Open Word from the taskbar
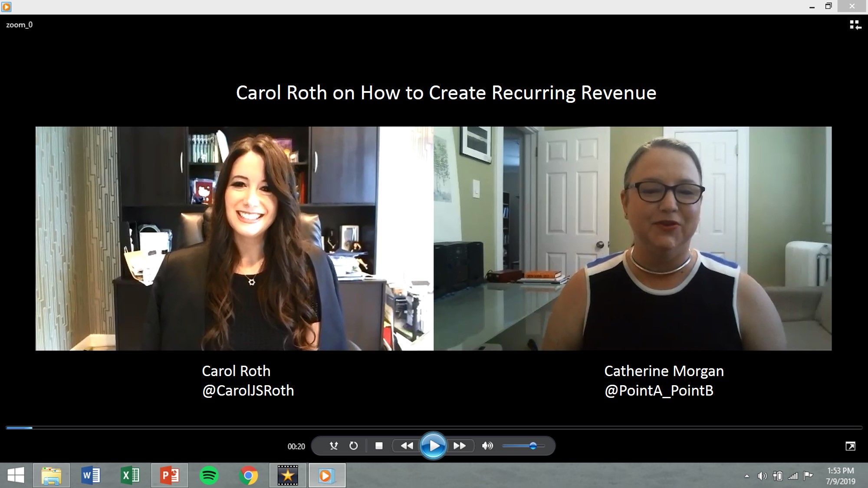Screen dimensions: 868x488 click(91, 475)
